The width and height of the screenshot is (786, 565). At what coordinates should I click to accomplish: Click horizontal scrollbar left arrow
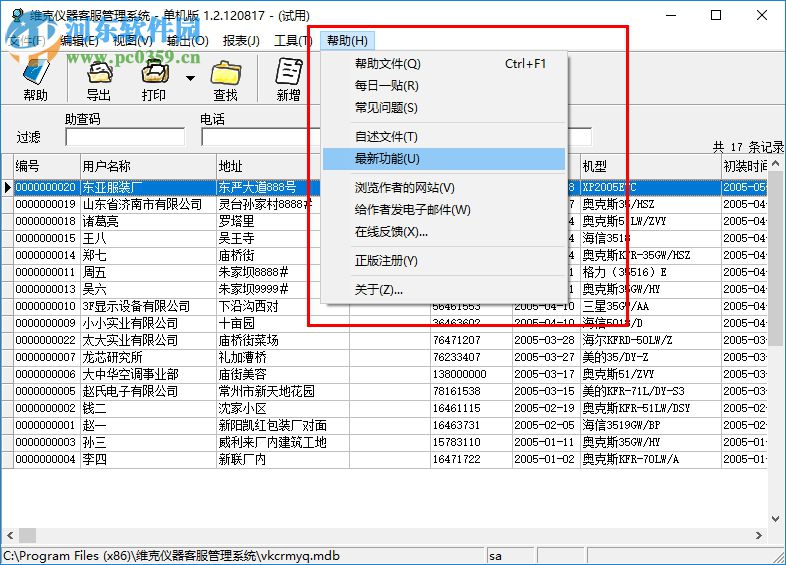[10, 535]
